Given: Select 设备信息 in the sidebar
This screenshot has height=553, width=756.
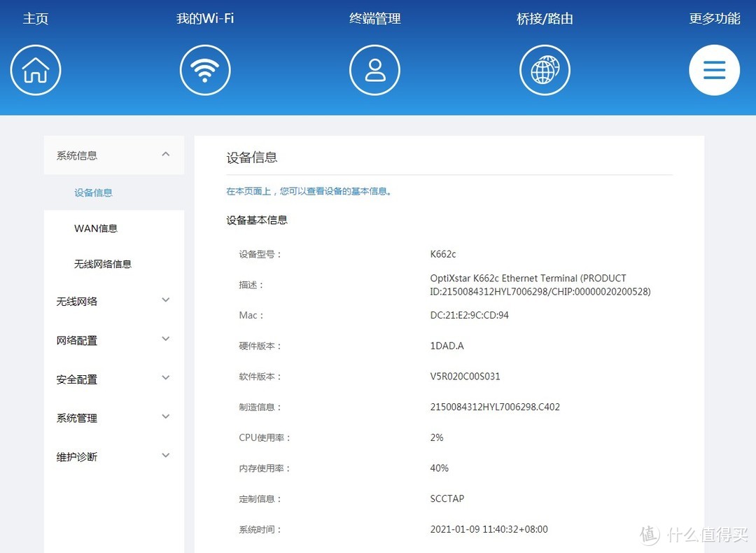Looking at the screenshot, I should [93, 192].
